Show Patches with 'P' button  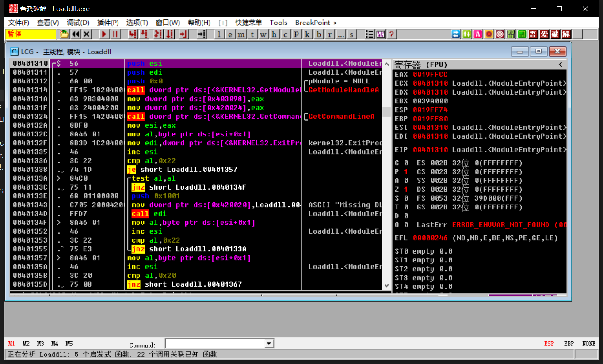[297, 34]
